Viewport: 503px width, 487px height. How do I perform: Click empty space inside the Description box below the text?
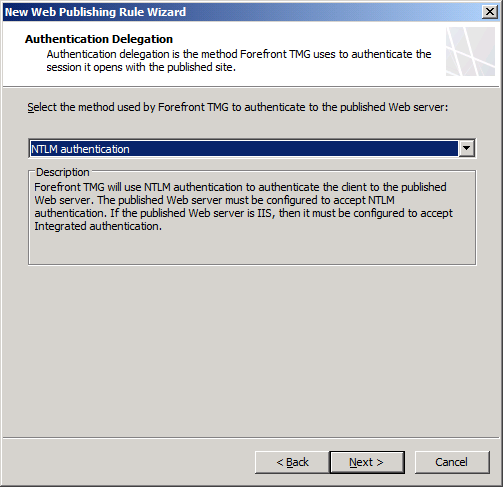(x=252, y=248)
